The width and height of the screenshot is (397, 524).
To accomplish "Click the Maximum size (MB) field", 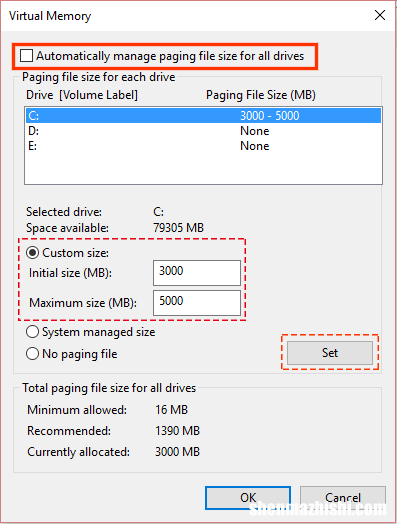I will click(x=197, y=303).
